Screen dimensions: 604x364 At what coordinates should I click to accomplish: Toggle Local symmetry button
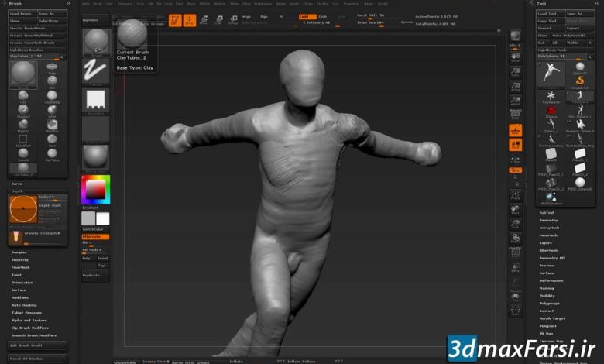click(516, 145)
